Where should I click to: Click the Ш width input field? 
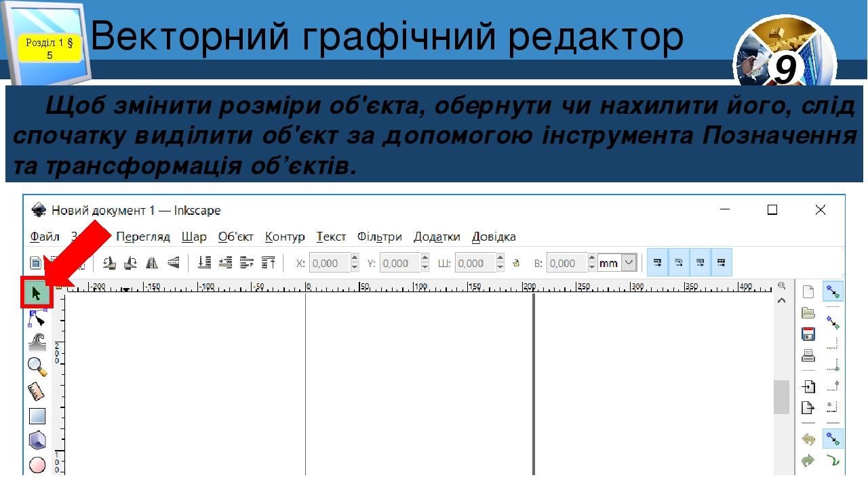[476, 263]
